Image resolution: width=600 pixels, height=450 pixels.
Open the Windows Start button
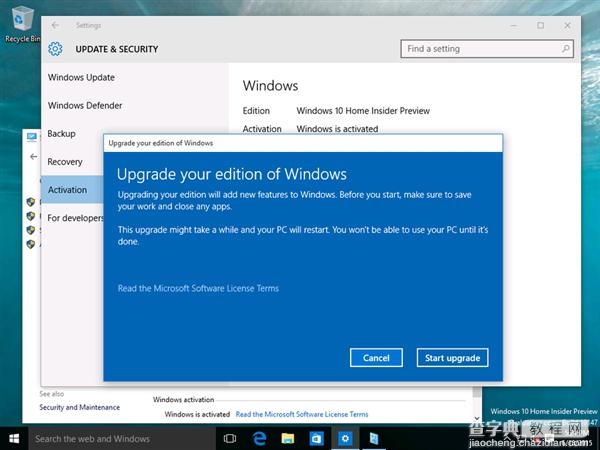[x=14, y=439]
